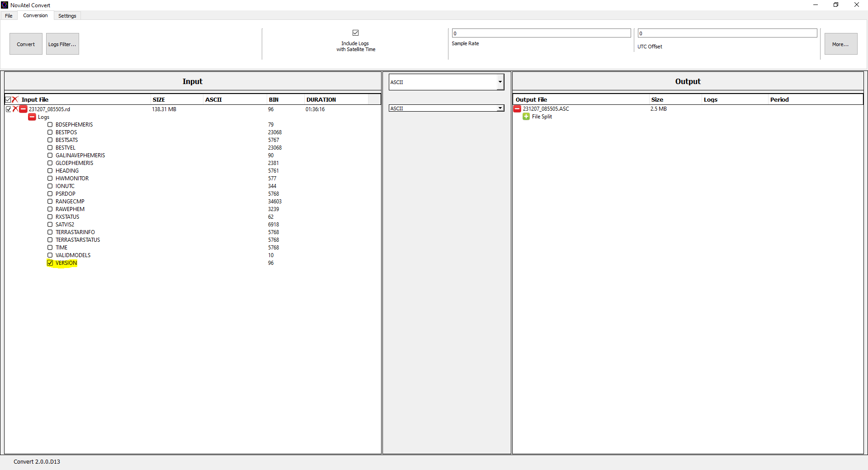Viewport: 868px width, 470px height.
Task: Open the File menu
Action: (9, 16)
